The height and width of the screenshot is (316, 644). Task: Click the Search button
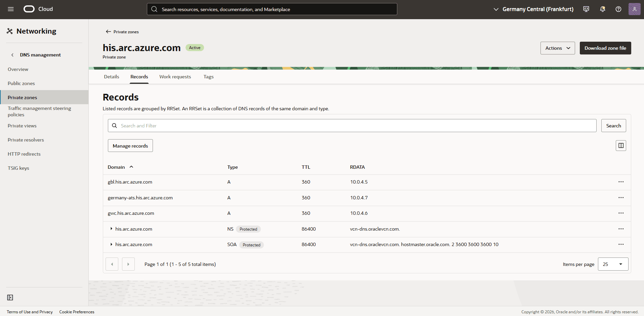pos(613,126)
